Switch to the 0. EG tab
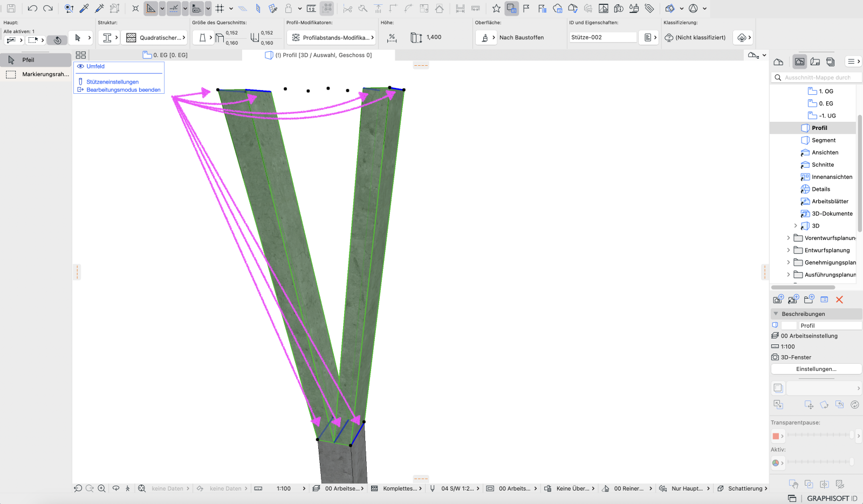Viewport: 863px width, 504px height. coord(165,55)
